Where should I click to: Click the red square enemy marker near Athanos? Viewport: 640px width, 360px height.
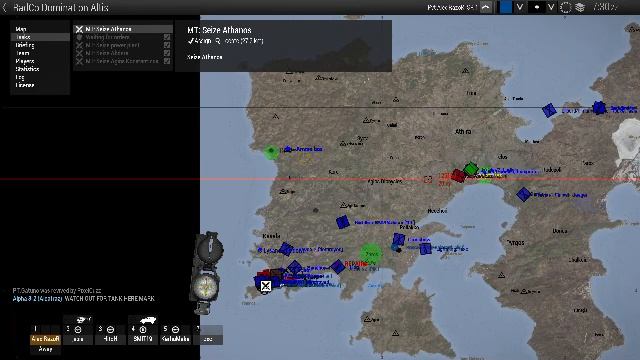pos(458,176)
